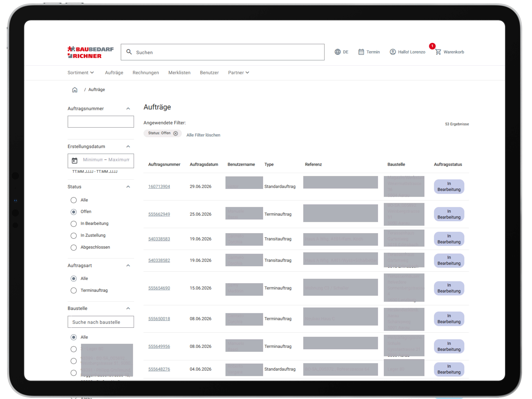Screen dimensions: 532x399
Task: Click the Auftragsdatum column header
Action: (204, 164)
